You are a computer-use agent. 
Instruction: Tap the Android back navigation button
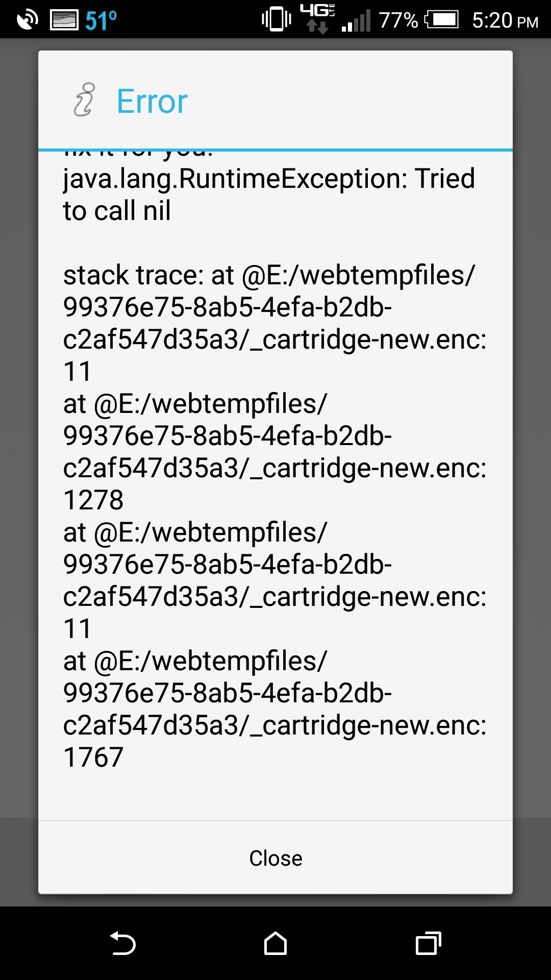[x=122, y=943]
